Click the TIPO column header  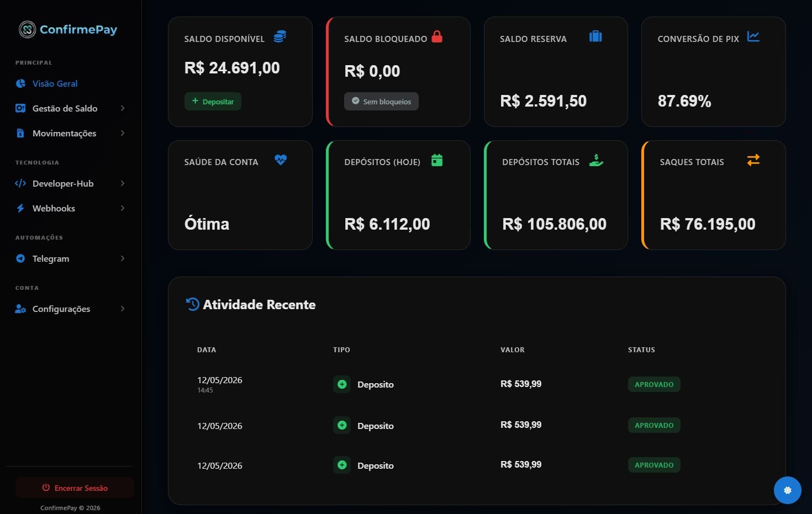(341, 349)
